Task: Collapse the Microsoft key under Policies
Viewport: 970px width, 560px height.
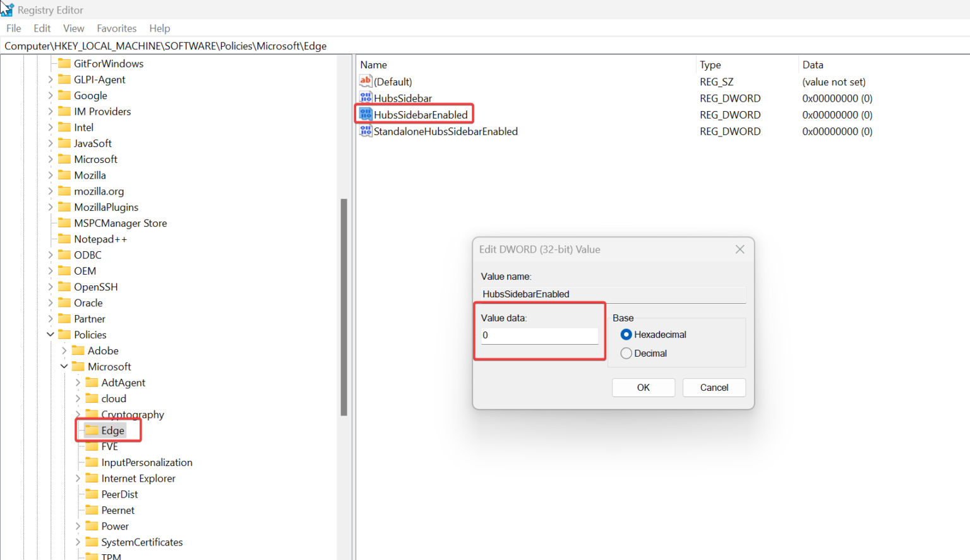Action: [x=63, y=366]
